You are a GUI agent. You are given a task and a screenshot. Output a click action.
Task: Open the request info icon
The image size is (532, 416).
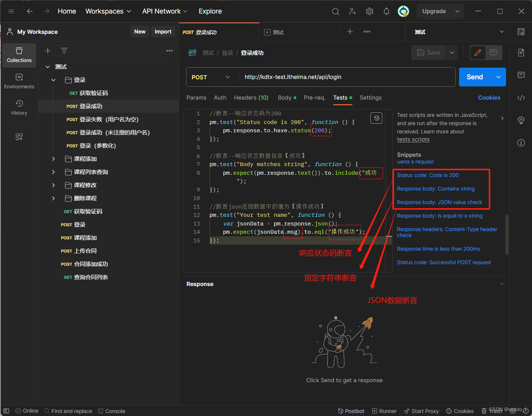click(x=521, y=143)
